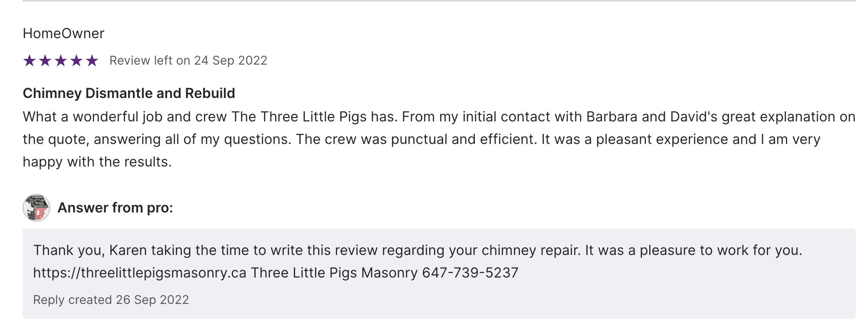The width and height of the screenshot is (868, 320).
Task: Open the threelittlepigsmasonry.ca URL in the reply
Action: pyautogui.click(x=140, y=273)
